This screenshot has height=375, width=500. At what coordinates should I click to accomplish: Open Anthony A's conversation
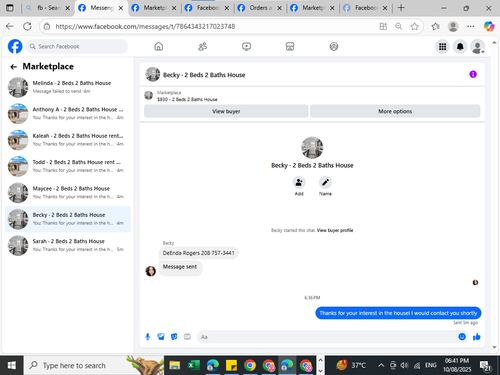click(x=68, y=113)
